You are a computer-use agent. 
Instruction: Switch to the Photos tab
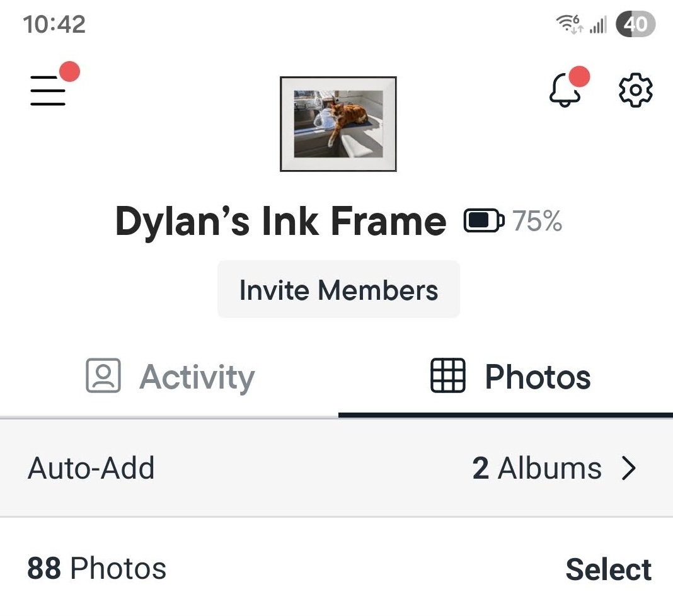[x=510, y=377]
